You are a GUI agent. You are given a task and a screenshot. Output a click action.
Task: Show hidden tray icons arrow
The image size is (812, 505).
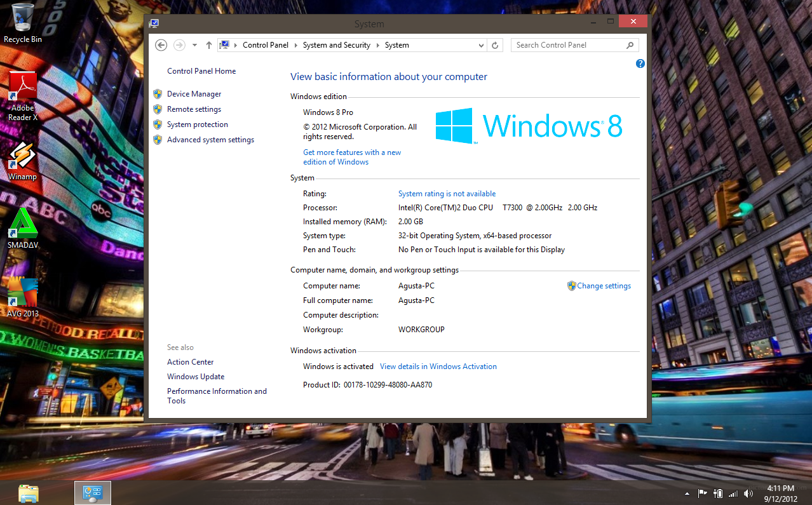click(687, 494)
